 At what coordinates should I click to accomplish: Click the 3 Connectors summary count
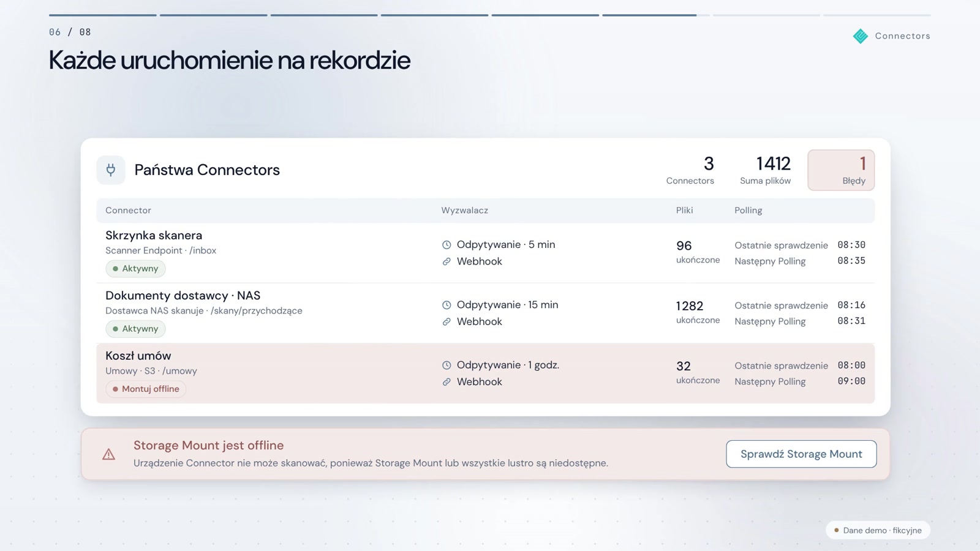[690, 170]
